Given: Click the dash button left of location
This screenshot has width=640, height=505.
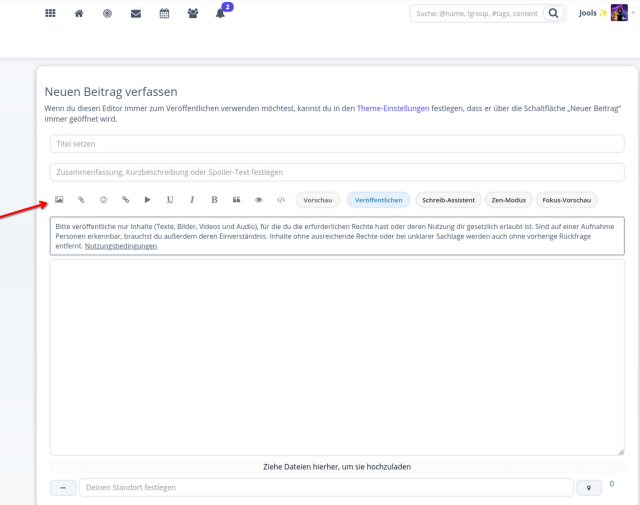Looking at the screenshot, I should 63,488.
